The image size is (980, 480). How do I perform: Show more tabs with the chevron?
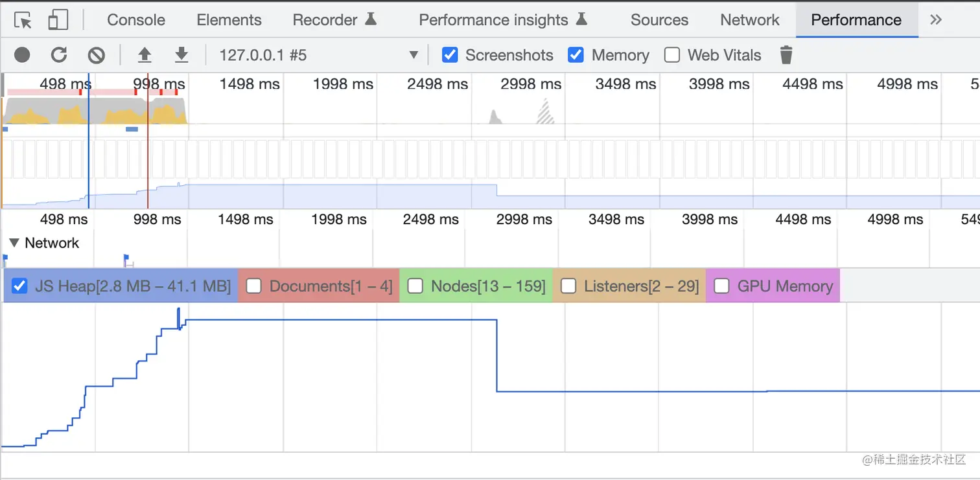pyautogui.click(x=935, y=20)
